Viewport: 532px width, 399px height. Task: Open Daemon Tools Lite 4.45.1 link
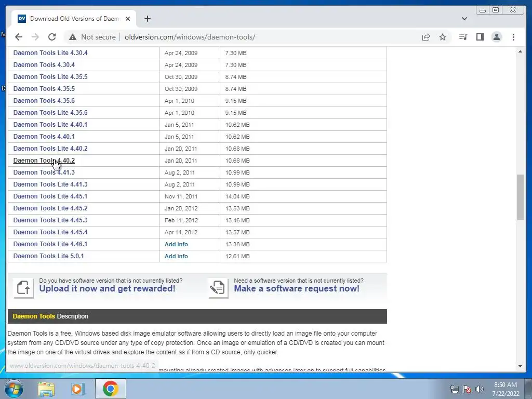[50, 196]
